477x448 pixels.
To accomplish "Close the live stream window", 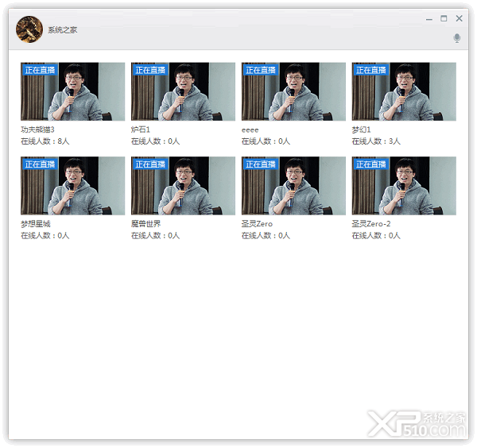I will (459, 18).
